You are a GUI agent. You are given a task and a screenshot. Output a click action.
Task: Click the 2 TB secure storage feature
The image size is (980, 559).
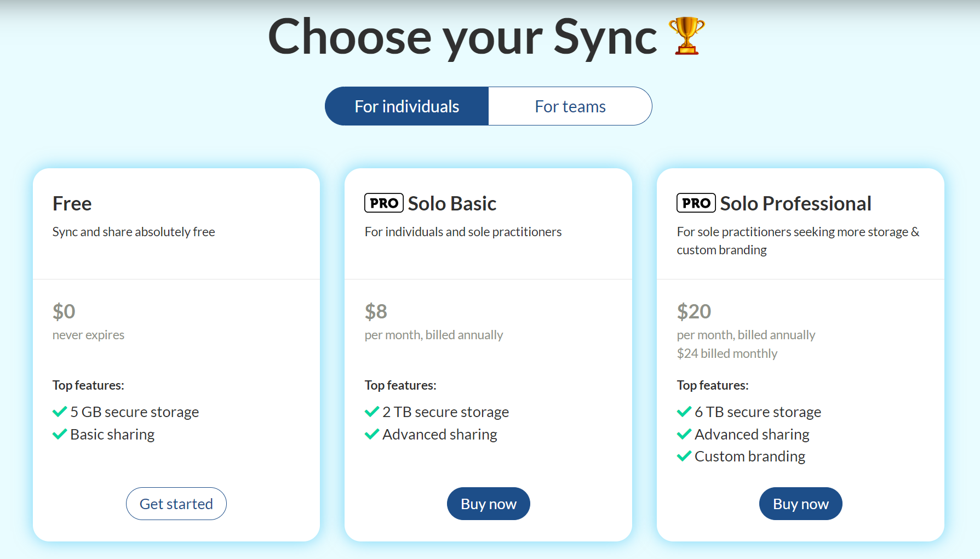[446, 412]
